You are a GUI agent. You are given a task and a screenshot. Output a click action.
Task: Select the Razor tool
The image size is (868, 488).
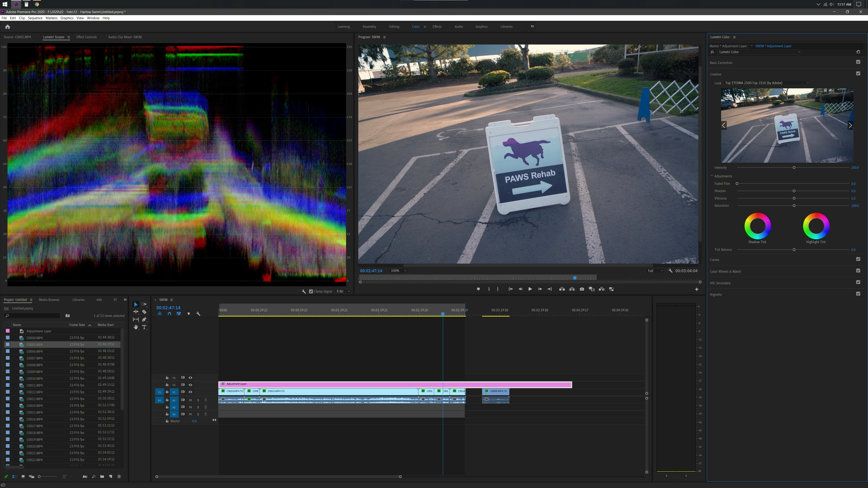144,312
